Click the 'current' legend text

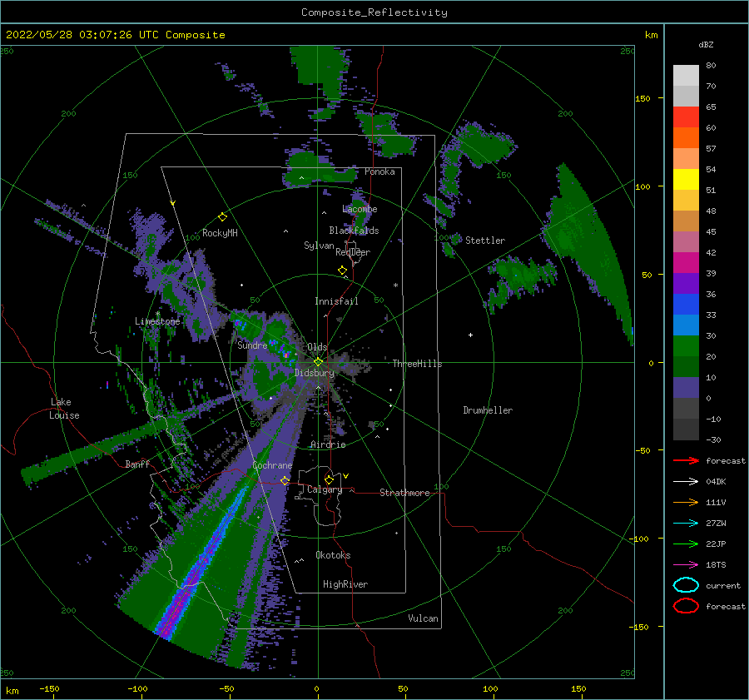(723, 586)
